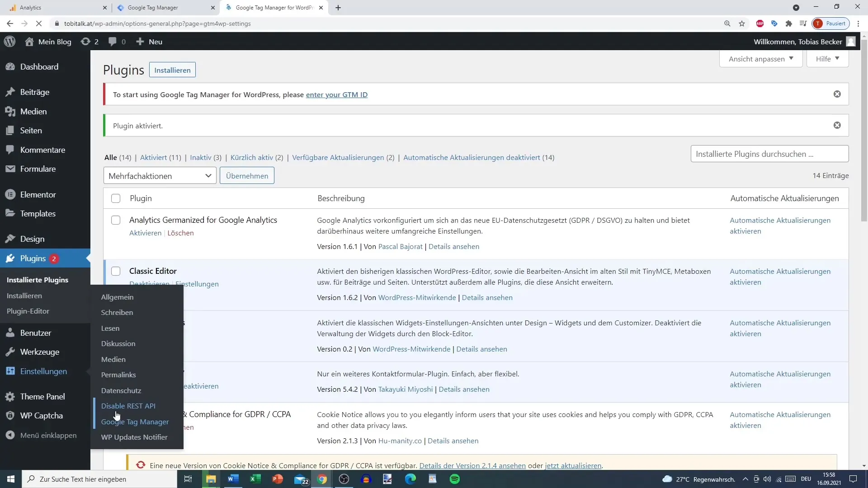Tick Analytics Germanized plugin checkbox
The width and height of the screenshot is (868, 488).
coord(116,220)
